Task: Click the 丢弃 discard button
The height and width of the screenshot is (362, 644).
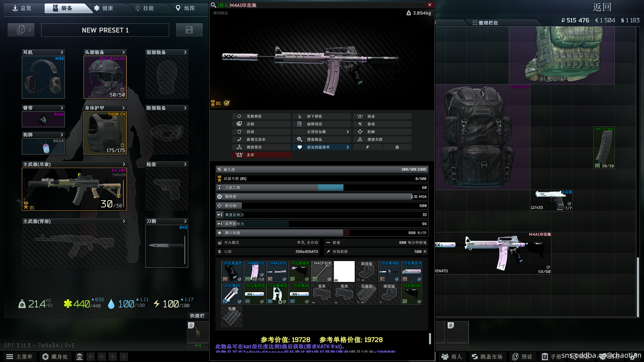Action: [261, 155]
